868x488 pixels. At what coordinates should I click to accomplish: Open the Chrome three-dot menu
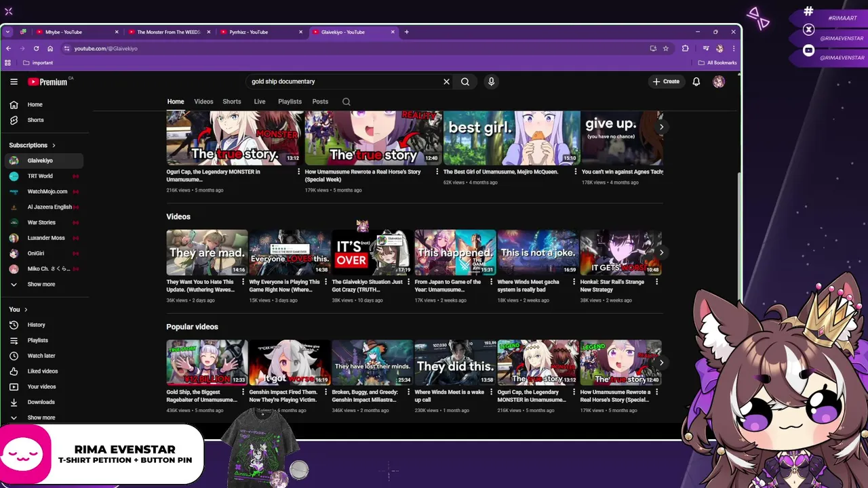click(x=733, y=48)
